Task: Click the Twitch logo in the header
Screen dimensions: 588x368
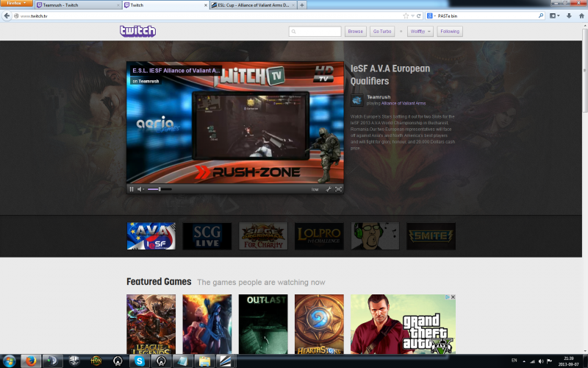Action: click(137, 31)
